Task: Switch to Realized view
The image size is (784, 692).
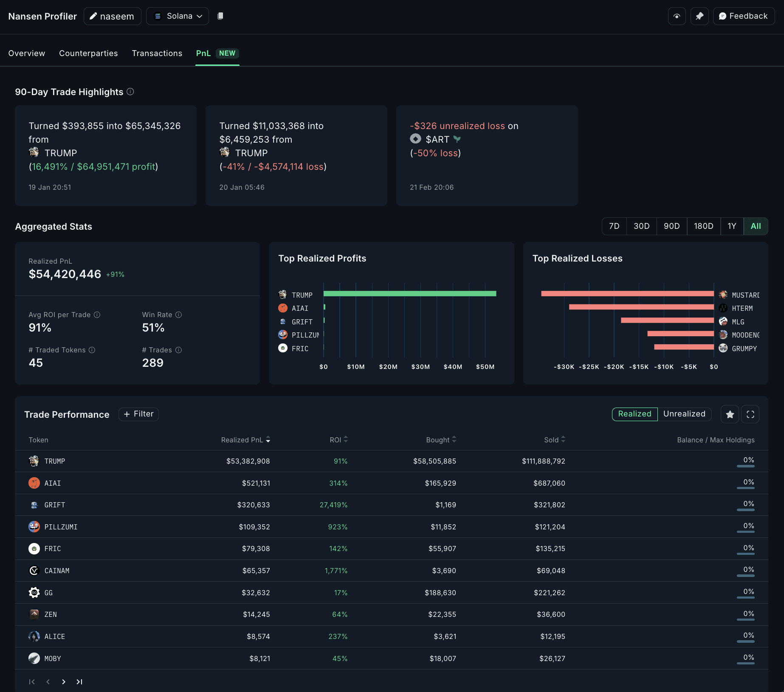Action: [x=635, y=414]
